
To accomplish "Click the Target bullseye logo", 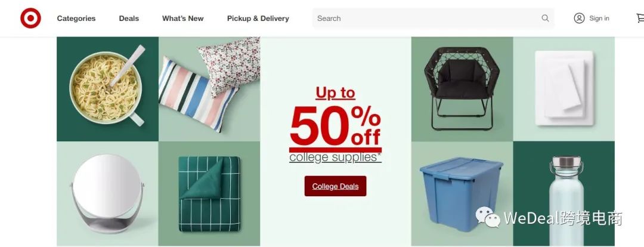I will pos(30,18).
